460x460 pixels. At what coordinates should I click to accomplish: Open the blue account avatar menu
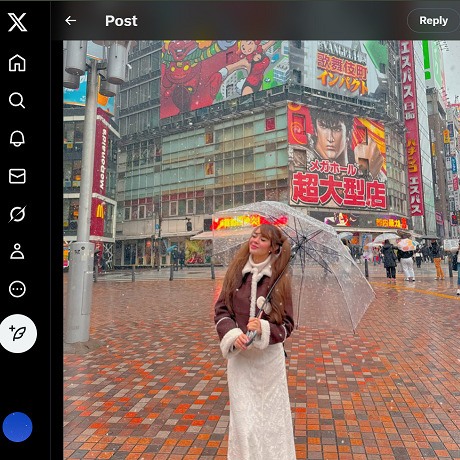point(17,427)
